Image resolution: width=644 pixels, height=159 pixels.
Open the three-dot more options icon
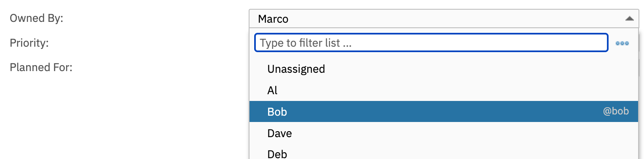point(622,43)
